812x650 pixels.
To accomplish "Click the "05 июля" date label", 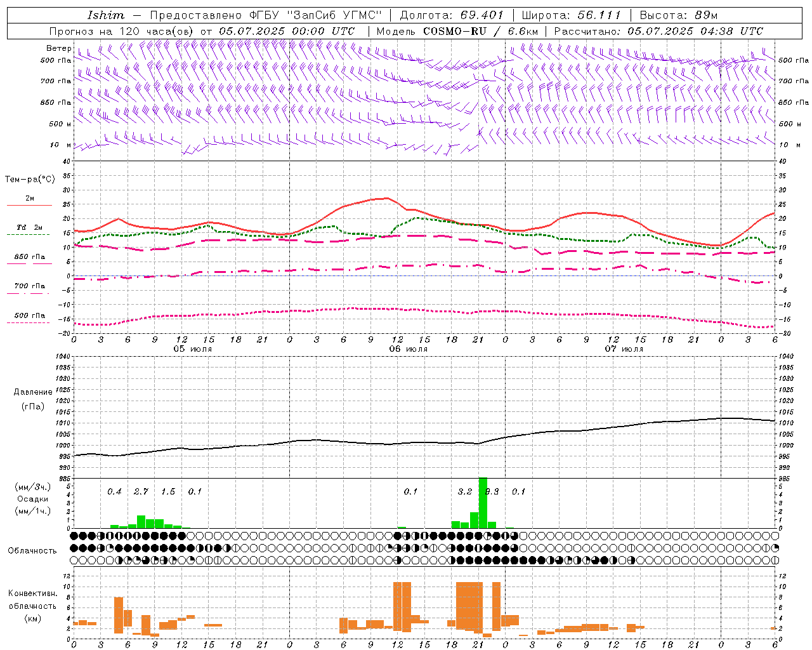I will [193, 349].
